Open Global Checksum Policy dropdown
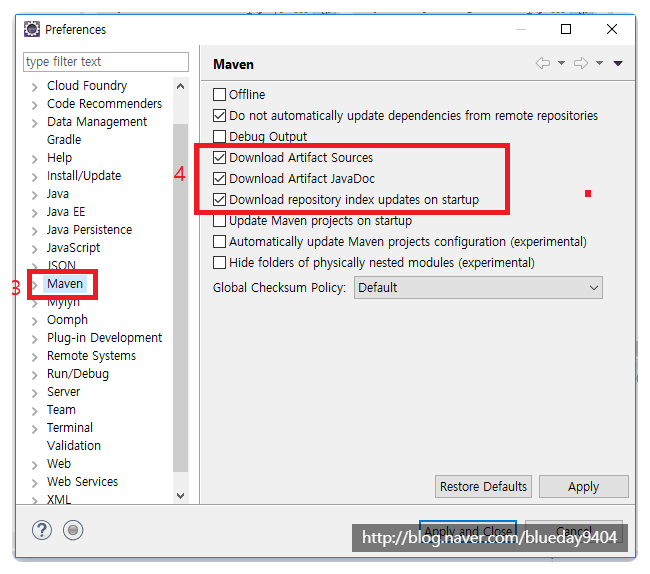This screenshot has height=574, width=650. point(478,288)
